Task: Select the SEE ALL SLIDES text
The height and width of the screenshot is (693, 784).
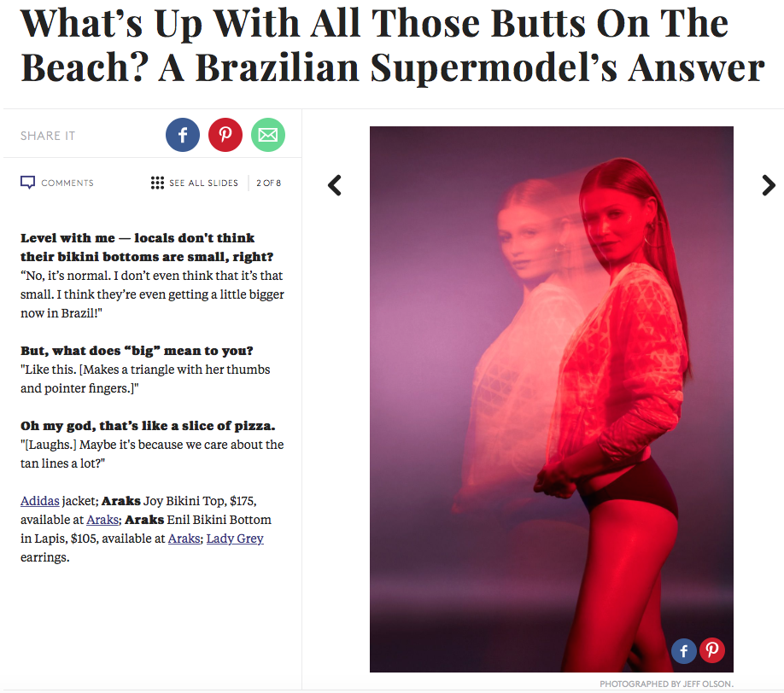Action: point(203,183)
